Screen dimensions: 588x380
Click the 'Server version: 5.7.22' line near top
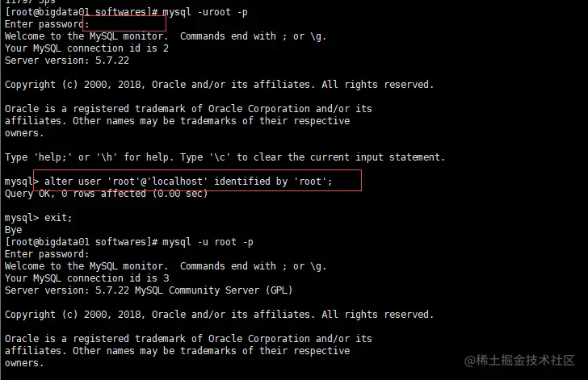(67, 61)
